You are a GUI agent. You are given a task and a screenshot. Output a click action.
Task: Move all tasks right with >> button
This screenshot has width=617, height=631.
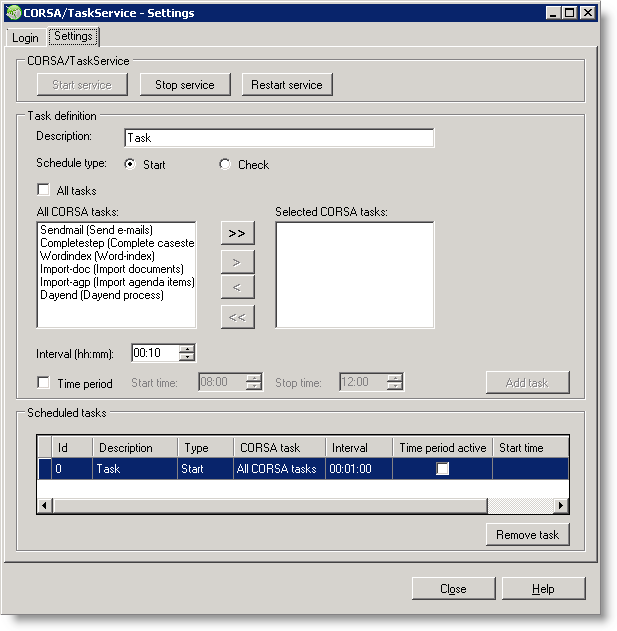237,233
